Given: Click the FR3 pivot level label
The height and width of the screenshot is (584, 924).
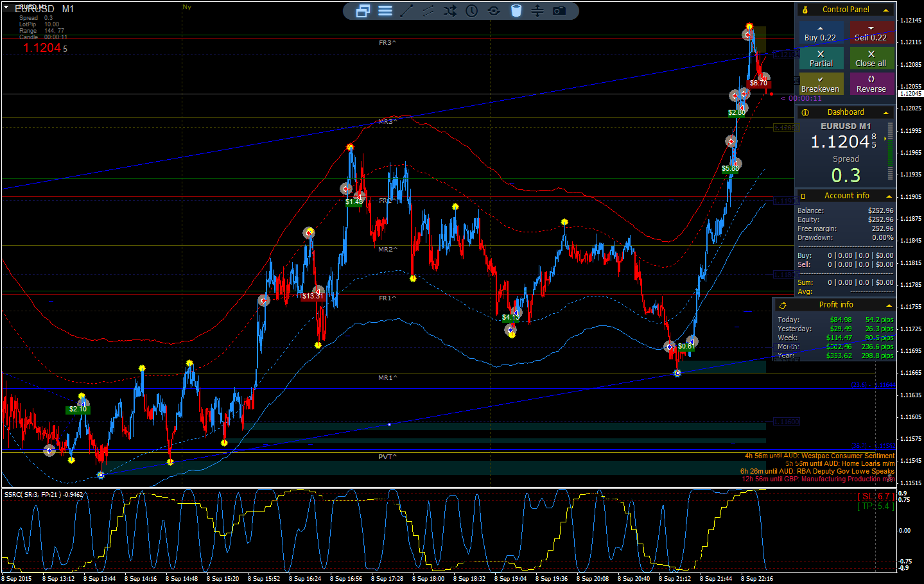Looking at the screenshot, I should coord(387,43).
